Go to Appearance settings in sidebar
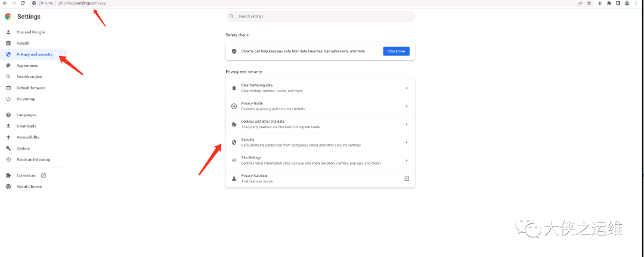The image size is (644, 257). pyautogui.click(x=27, y=66)
